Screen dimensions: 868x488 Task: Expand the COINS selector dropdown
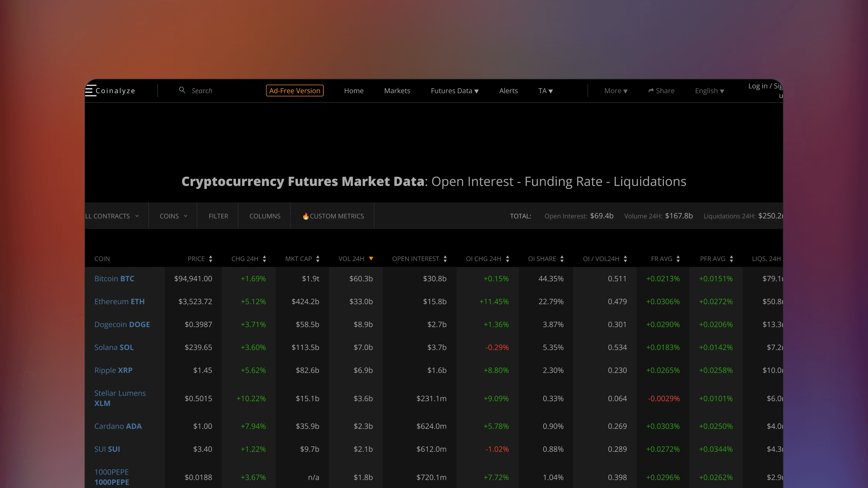tap(173, 216)
